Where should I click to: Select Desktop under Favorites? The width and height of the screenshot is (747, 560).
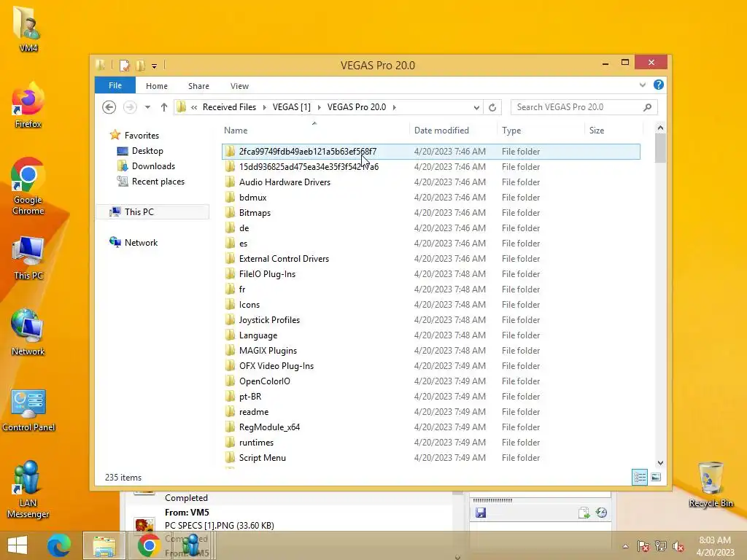click(147, 151)
